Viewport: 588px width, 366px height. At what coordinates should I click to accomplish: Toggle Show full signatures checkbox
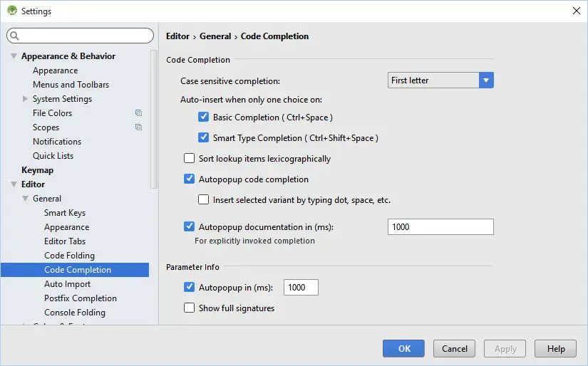[190, 308]
